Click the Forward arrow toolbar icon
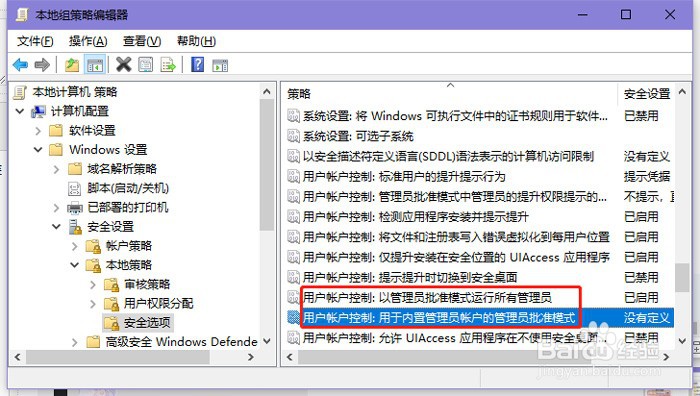 point(42,65)
